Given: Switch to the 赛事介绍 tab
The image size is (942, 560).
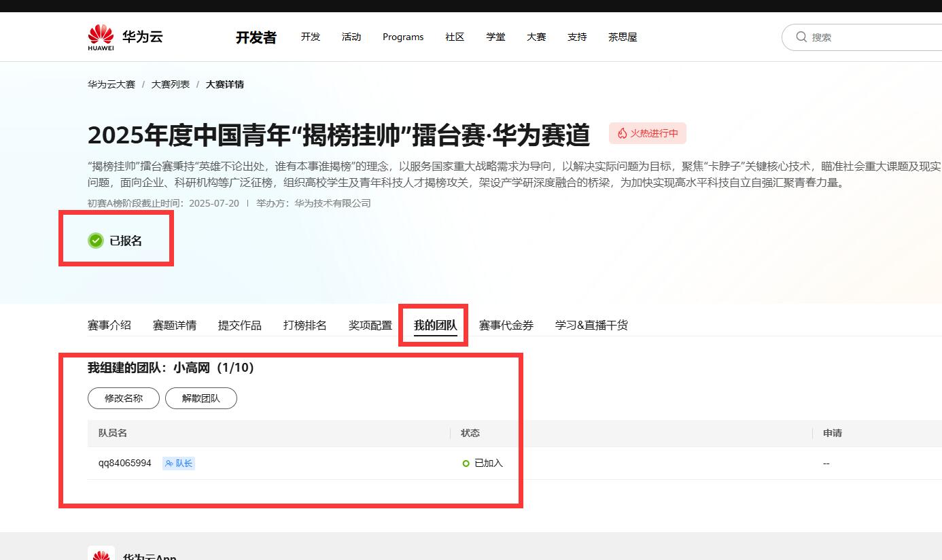Looking at the screenshot, I should (109, 325).
